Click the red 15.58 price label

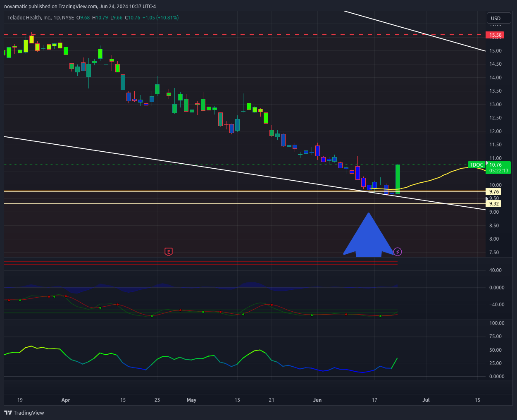(x=496, y=35)
